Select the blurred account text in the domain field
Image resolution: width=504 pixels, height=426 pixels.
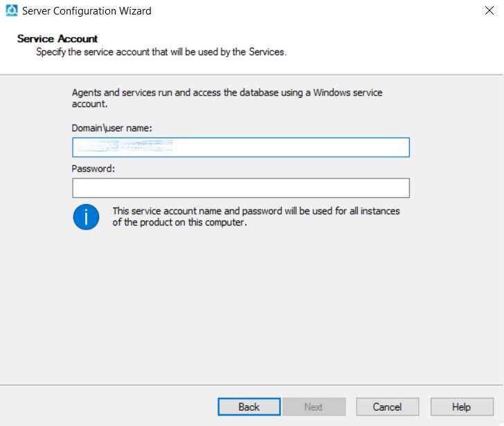[x=123, y=147]
